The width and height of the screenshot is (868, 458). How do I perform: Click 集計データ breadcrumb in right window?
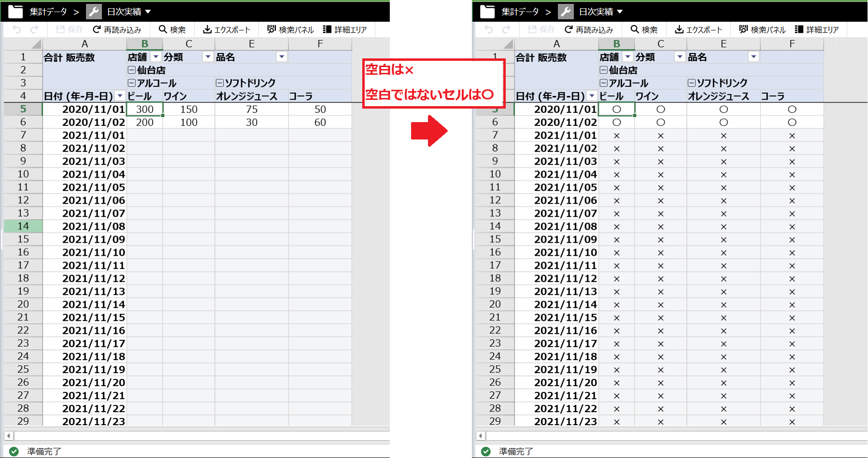click(520, 12)
